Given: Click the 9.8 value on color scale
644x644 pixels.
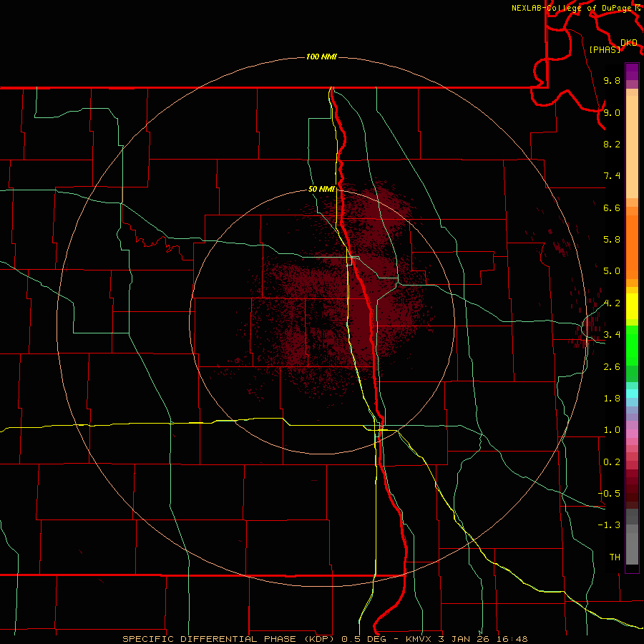Looking at the screenshot, I should pyautogui.click(x=612, y=81).
